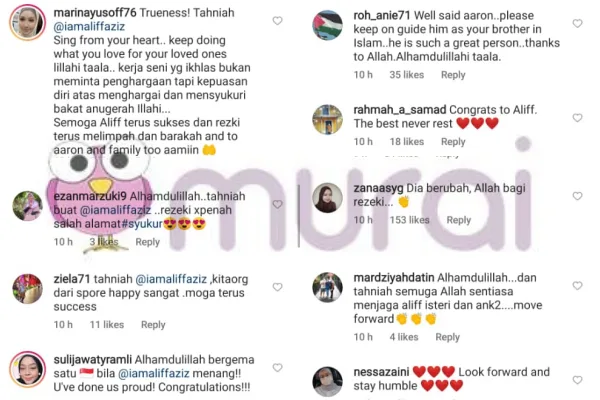Like roh_anie71's comment with the heart icon

577,23
